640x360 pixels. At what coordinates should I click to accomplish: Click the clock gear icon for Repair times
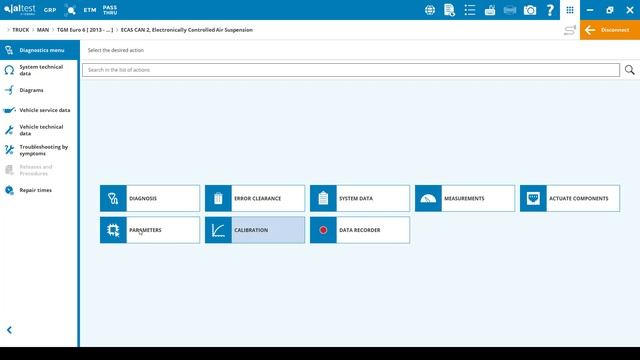(9, 190)
